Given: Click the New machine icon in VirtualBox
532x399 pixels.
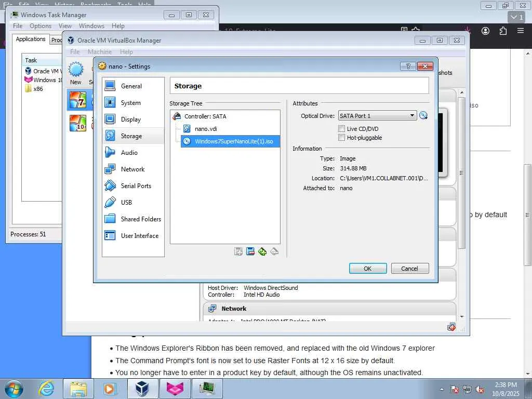Looking at the screenshot, I should click(76, 73).
